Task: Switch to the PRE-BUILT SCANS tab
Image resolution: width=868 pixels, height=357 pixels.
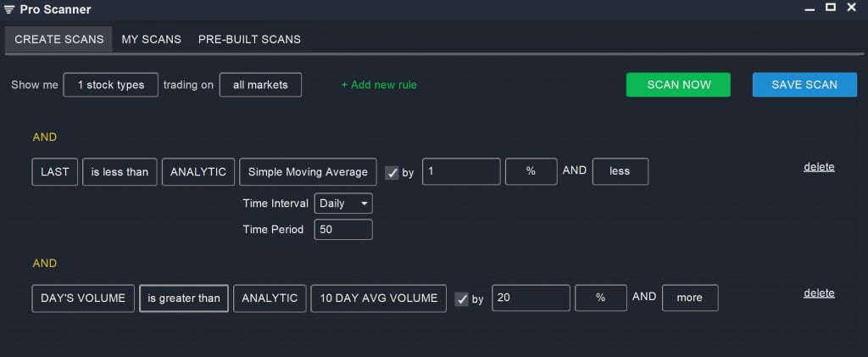Action: click(249, 39)
